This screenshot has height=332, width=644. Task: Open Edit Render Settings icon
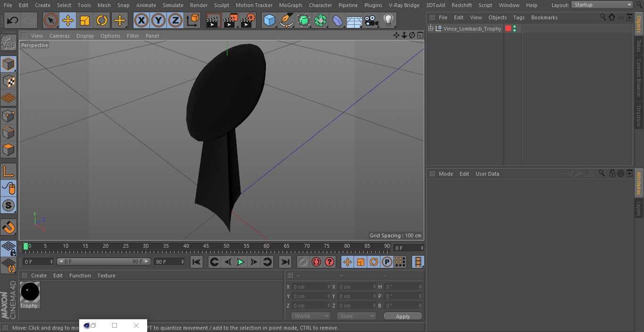[x=248, y=20]
